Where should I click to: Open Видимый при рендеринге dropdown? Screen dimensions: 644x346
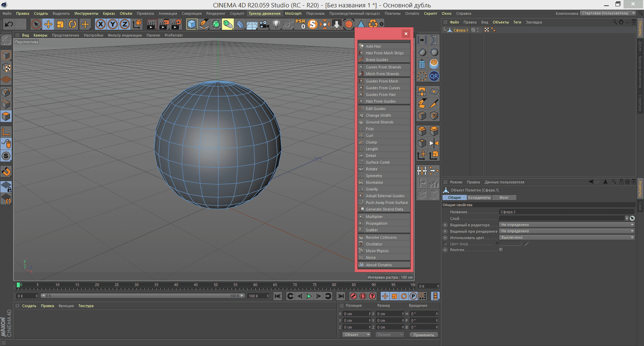(x=567, y=231)
